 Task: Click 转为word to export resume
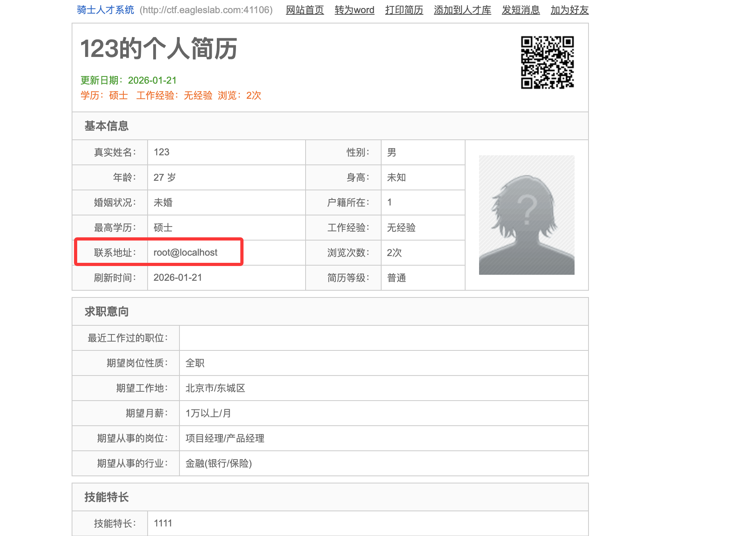click(x=354, y=10)
